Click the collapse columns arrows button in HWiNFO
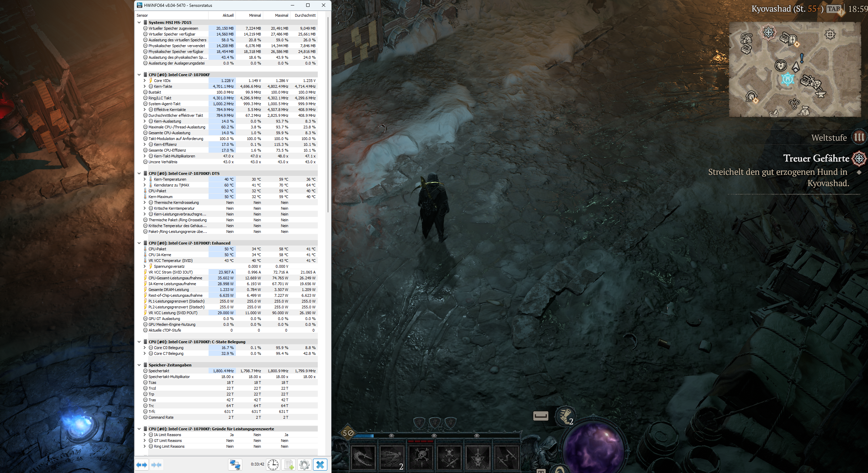Viewport: 868px width, 473px height. point(156,464)
